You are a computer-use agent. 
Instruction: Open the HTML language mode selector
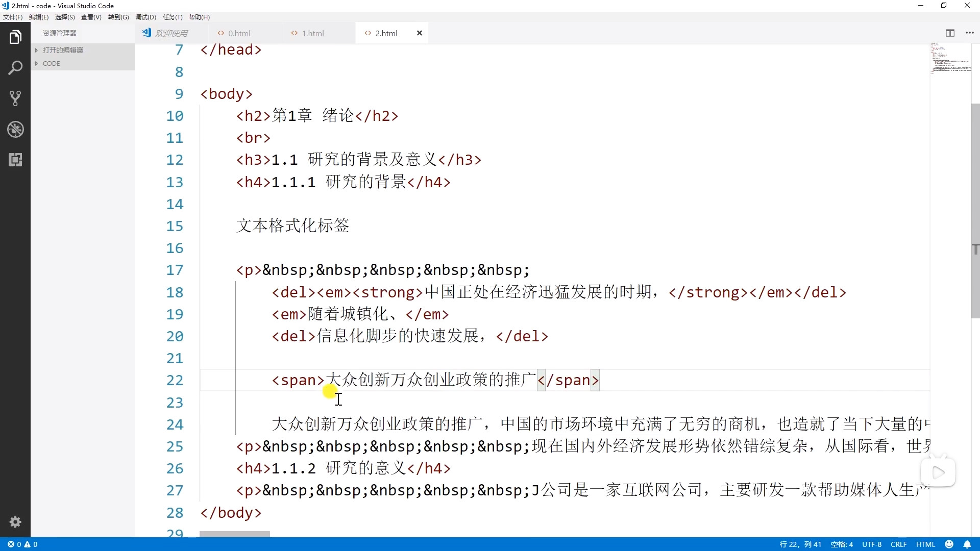(x=925, y=544)
